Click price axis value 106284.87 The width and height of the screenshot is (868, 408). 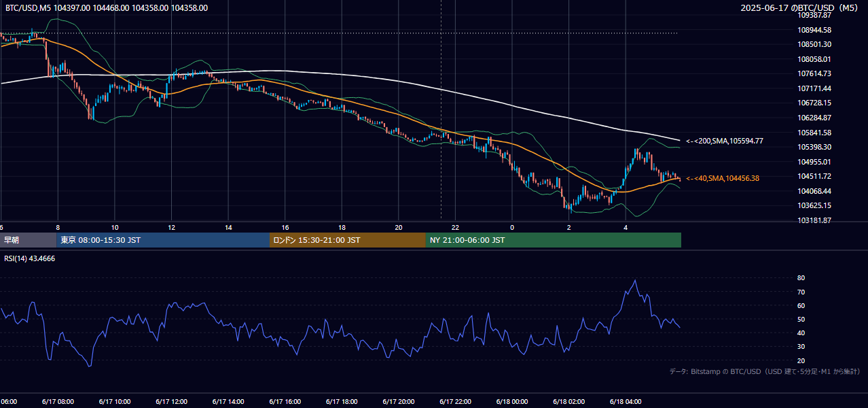pos(815,118)
